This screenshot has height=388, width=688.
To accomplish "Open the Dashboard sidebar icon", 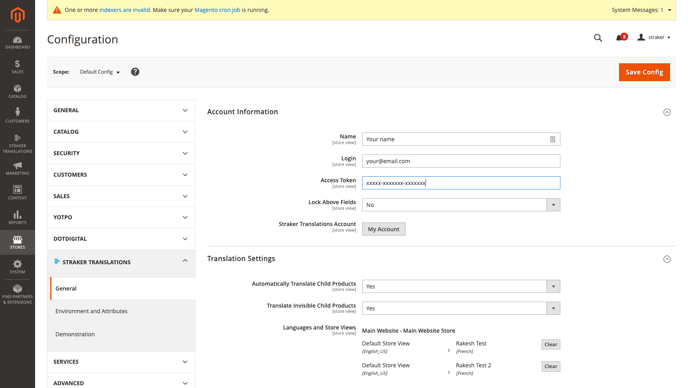I will coord(17,43).
